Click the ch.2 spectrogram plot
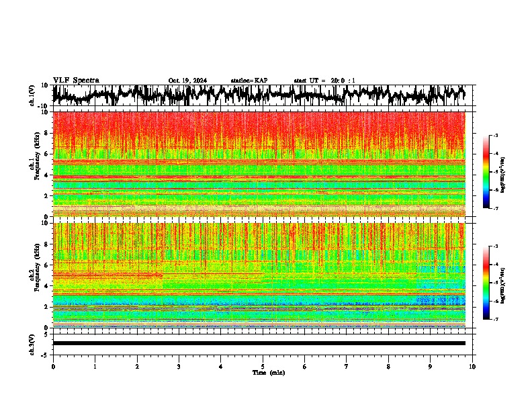 [x=259, y=275]
